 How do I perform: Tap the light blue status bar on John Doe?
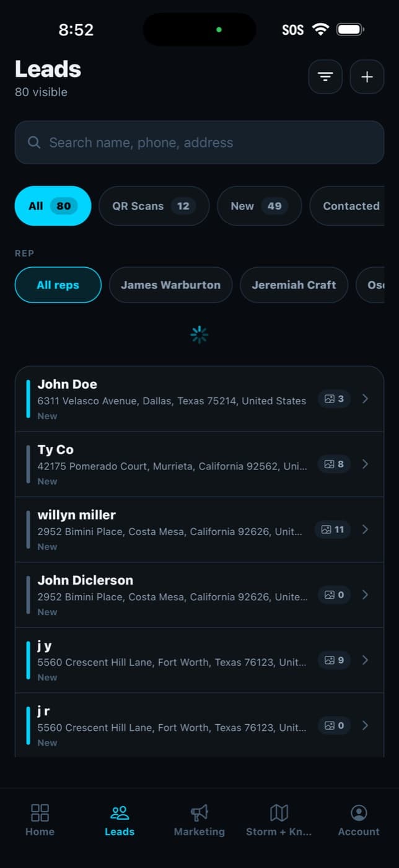(28, 399)
